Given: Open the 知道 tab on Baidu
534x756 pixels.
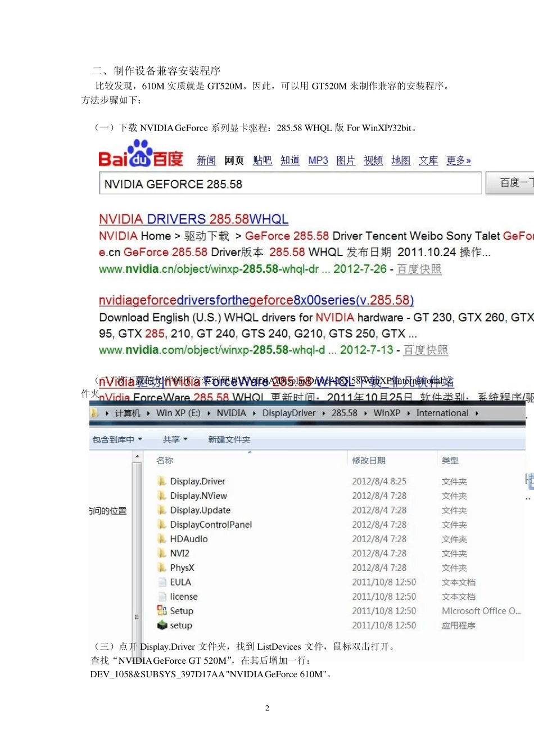Looking at the screenshot, I should pos(290,160).
